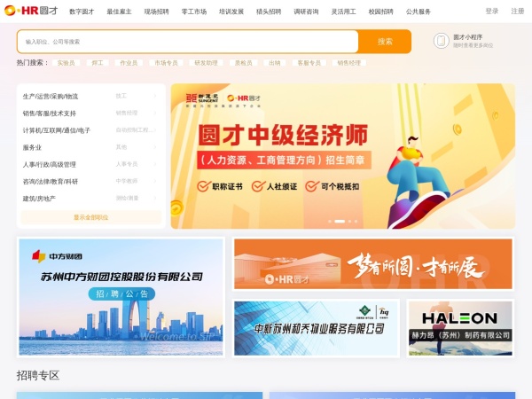
Task: Open the 人事/行政/高级管理 category
Action: pos(49,164)
